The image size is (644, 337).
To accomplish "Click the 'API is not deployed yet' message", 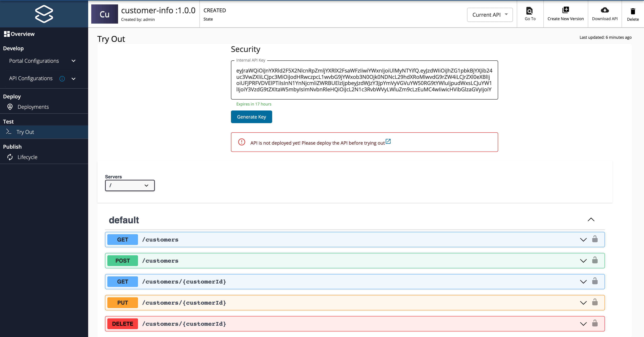I will 317,143.
